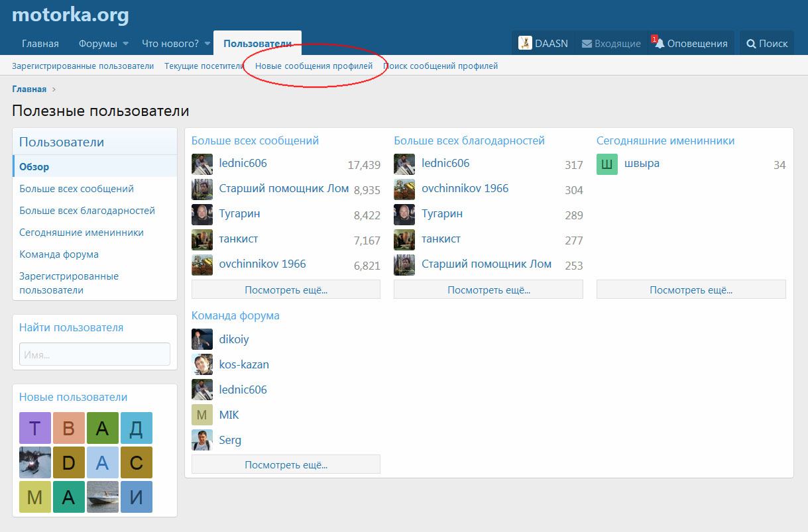Click the DAASN user avatar in header
The width and height of the screenshot is (808, 532).
click(x=525, y=43)
